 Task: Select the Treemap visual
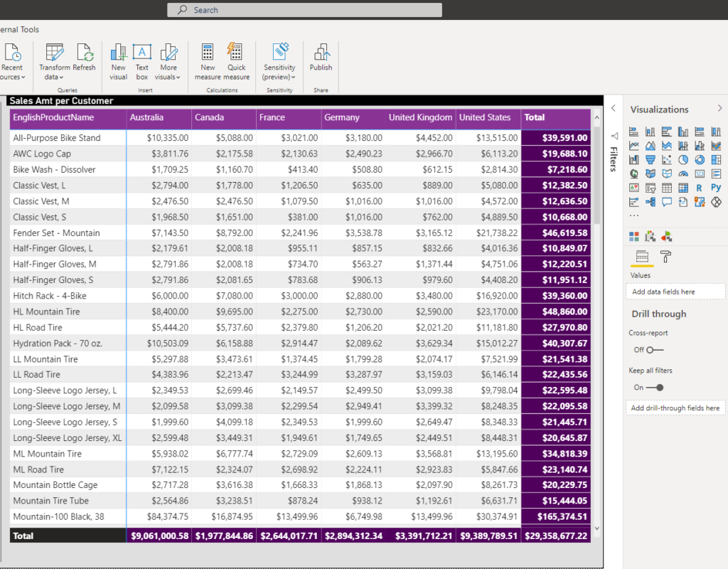point(716,160)
